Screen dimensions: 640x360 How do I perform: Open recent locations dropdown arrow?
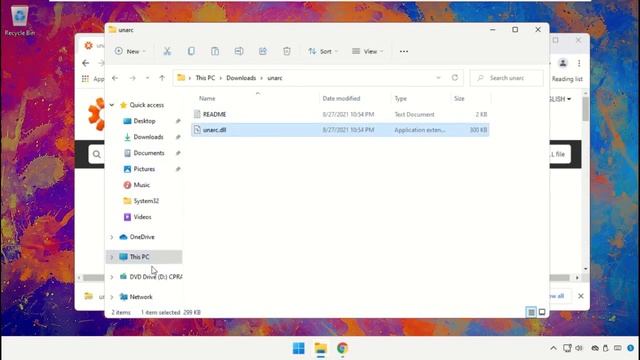click(x=147, y=78)
